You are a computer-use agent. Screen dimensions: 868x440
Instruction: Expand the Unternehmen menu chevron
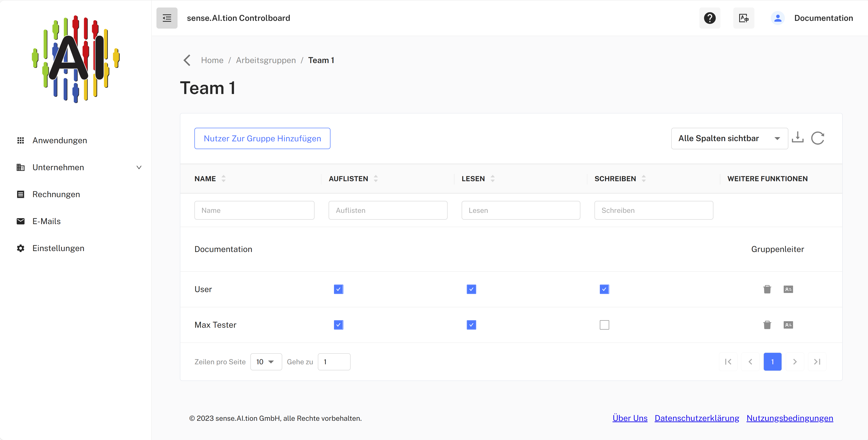(x=139, y=167)
